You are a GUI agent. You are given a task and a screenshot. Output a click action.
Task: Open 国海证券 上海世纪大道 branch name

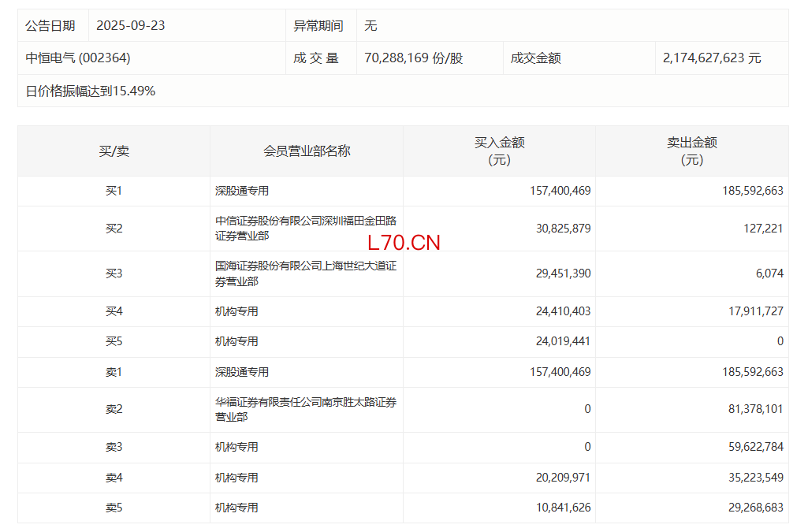pyautogui.click(x=306, y=273)
